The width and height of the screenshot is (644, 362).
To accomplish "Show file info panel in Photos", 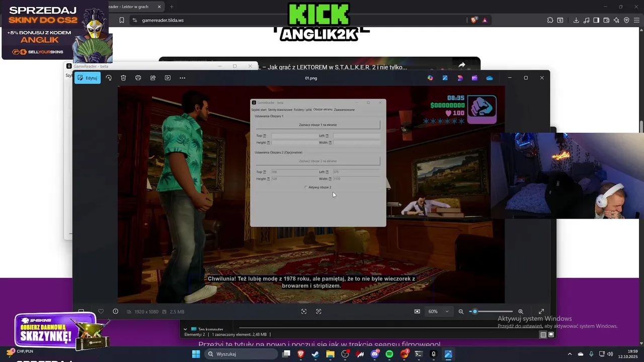I will click(115, 312).
